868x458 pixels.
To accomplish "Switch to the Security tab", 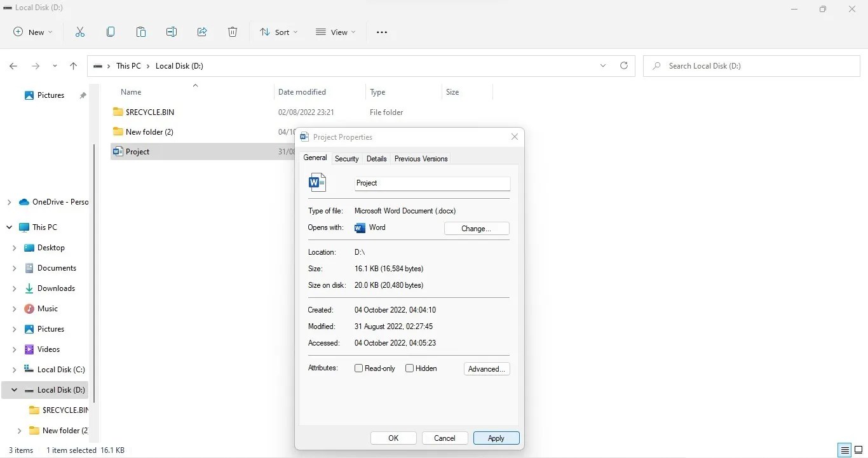I will click(x=346, y=158).
